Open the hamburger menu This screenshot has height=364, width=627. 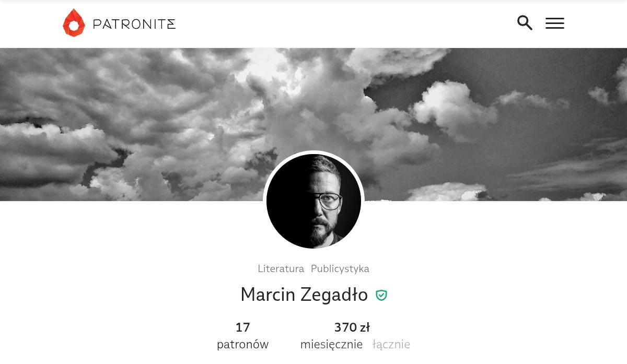[555, 23]
